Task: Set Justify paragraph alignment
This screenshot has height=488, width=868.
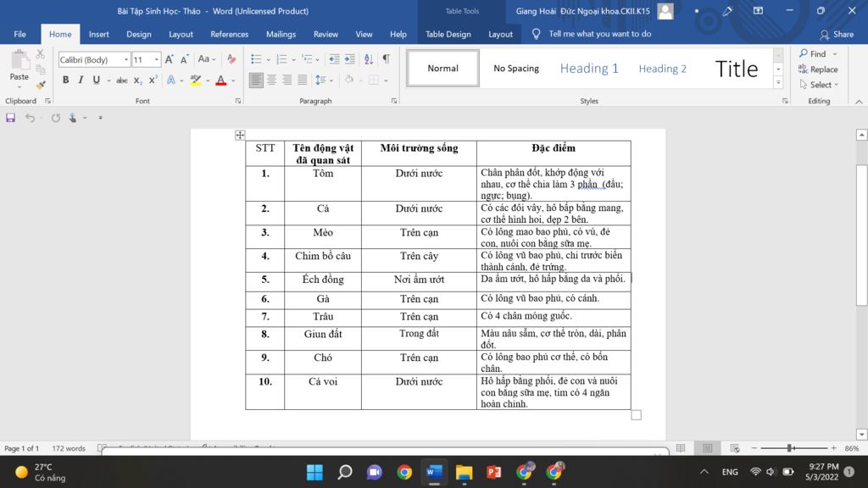Action: click(x=303, y=80)
